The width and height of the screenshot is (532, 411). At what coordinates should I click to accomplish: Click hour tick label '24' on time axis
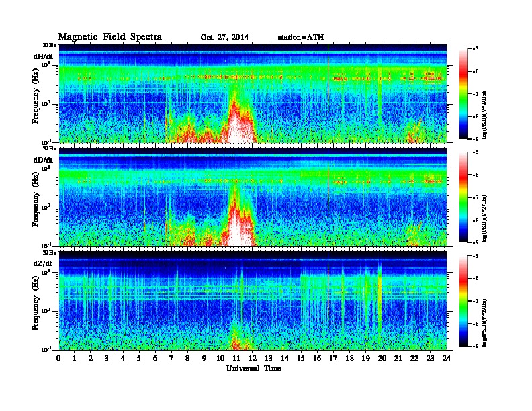[447, 359]
